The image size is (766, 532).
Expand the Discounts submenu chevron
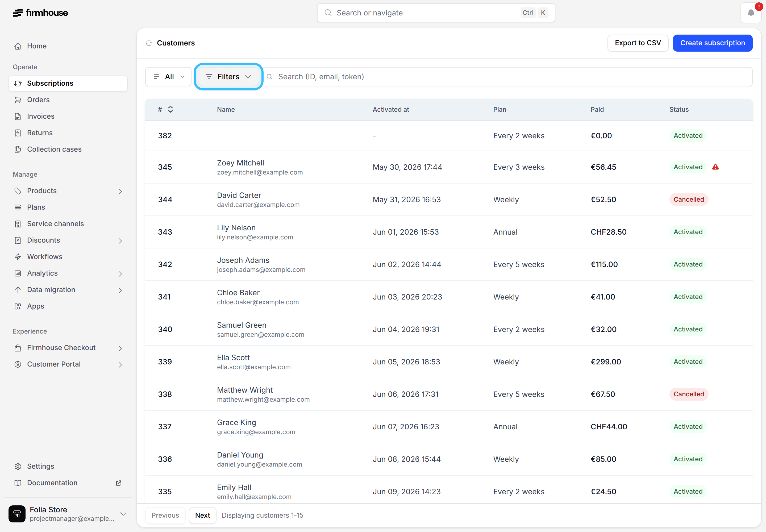pyautogui.click(x=120, y=241)
